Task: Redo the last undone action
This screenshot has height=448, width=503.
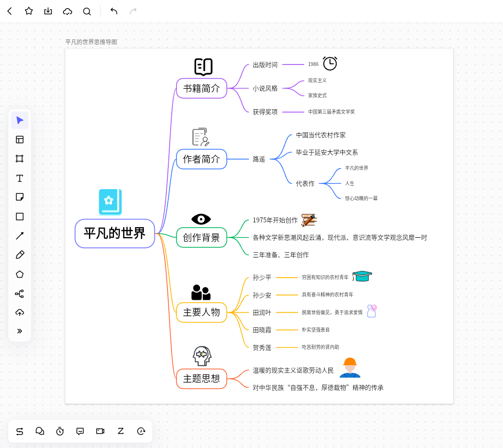Action: tap(133, 11)
